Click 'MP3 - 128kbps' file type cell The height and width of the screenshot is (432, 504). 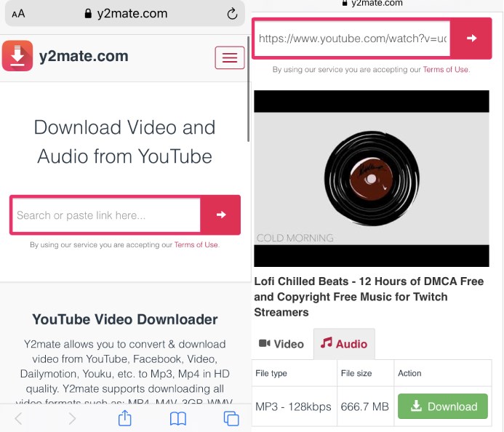(293, 407)
